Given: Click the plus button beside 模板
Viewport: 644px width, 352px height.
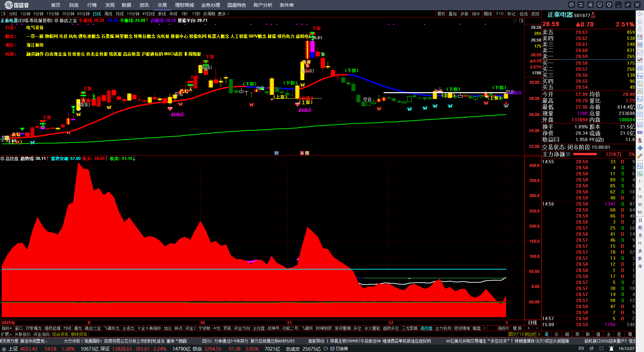Looking at the screenshot, I should pyautogui.click(x=529, y=328).
